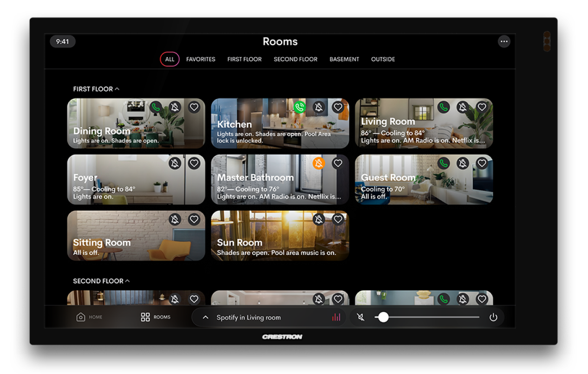Open the Sitting Room card
The width and height of the screenshot is (588, 374).
pos(135,236)
